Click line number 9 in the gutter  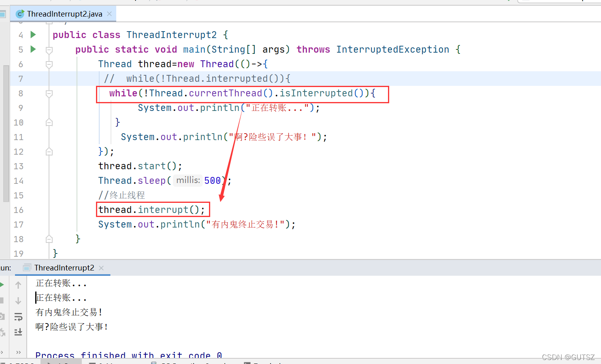(21, 108)
